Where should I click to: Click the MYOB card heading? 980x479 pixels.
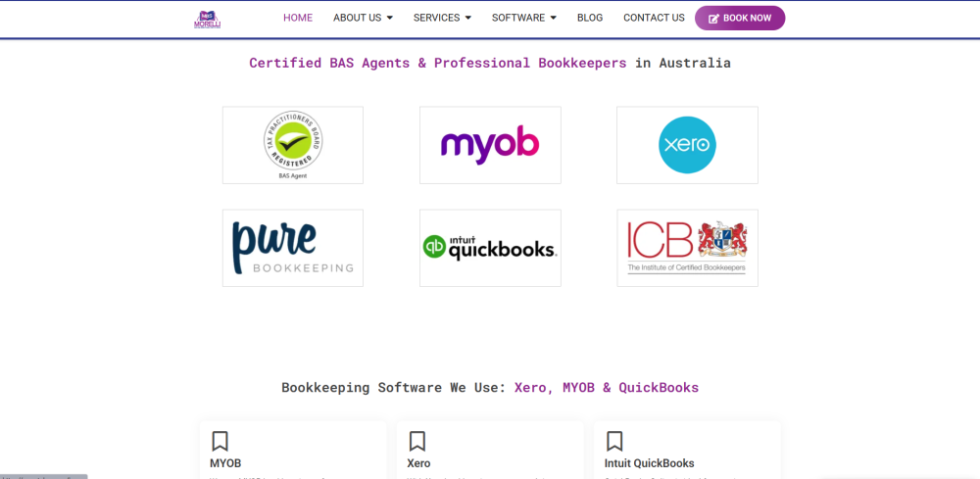[225, 463]
